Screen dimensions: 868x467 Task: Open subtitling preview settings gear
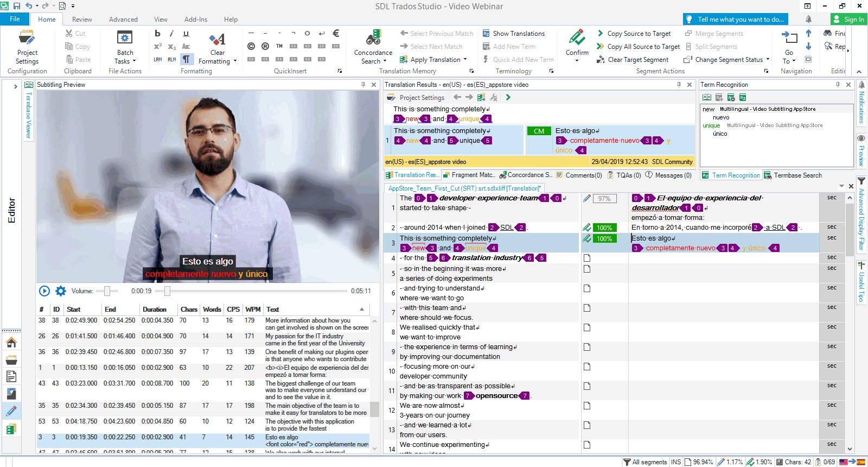coord(61,291)
